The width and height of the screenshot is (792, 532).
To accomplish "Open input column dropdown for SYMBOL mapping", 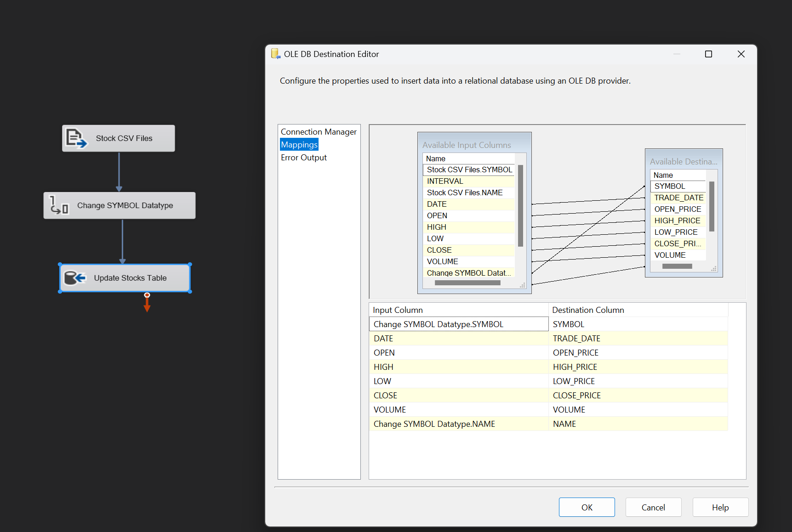I will tap(458, 324).
